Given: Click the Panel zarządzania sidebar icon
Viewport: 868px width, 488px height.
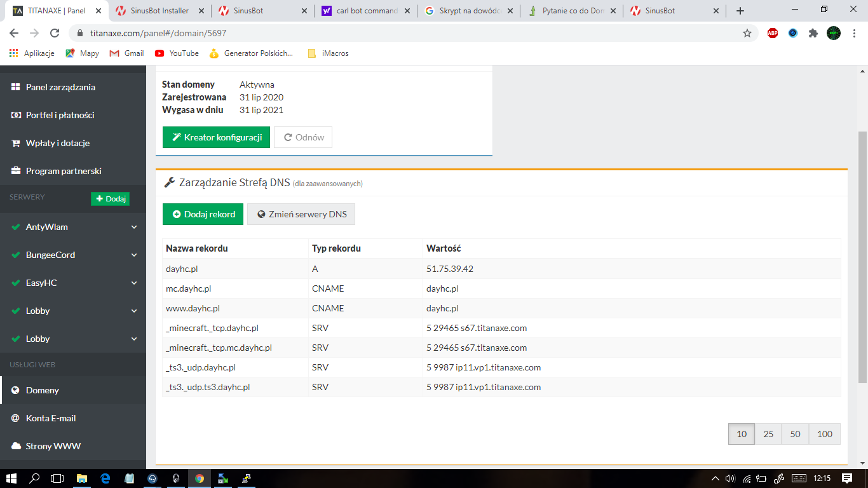Looking at the screenshot, I should coord(15,87).
